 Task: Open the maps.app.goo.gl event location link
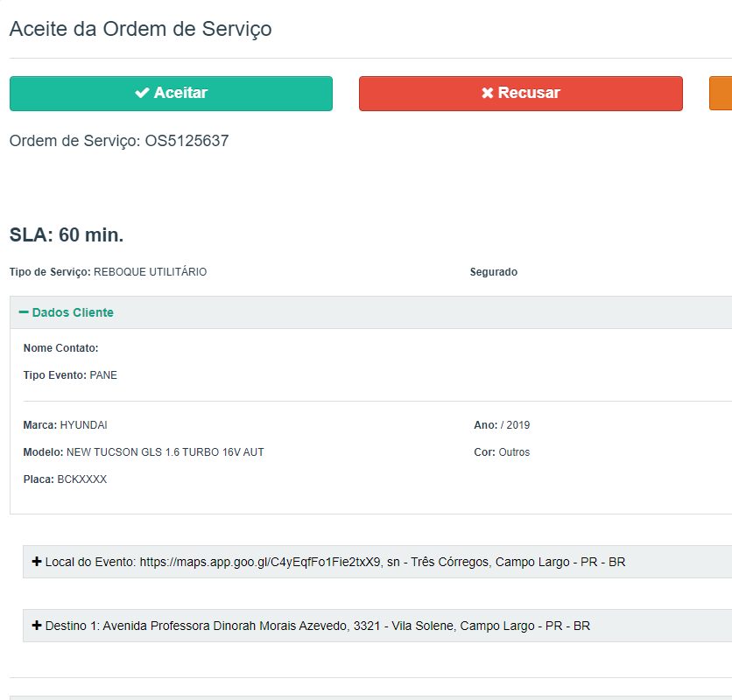point(260,562)
